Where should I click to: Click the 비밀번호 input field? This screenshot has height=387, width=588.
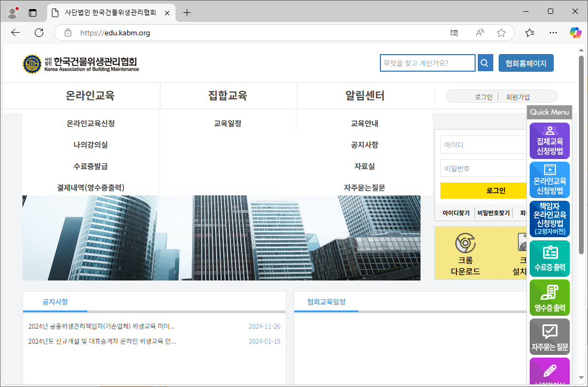coord(484,169)
